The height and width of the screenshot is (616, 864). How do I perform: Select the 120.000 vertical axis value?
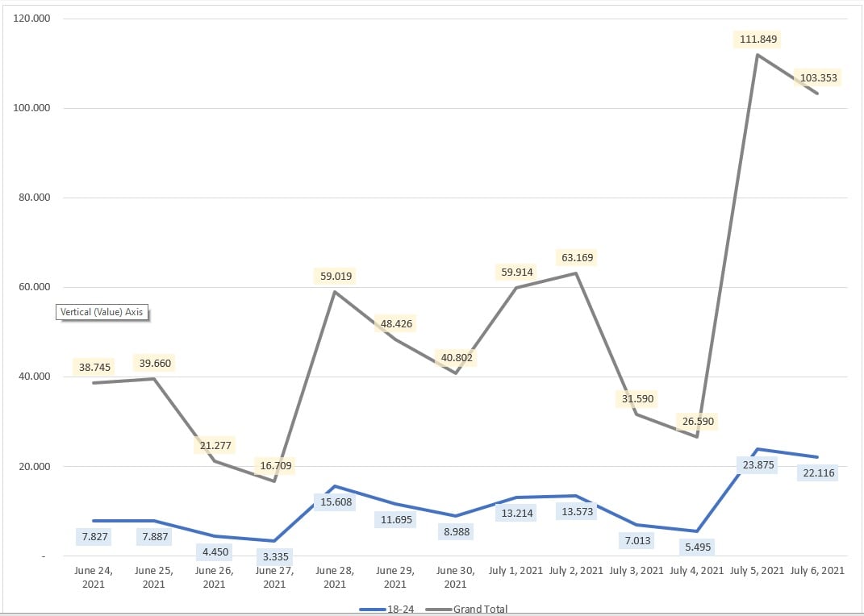(34, 18)
